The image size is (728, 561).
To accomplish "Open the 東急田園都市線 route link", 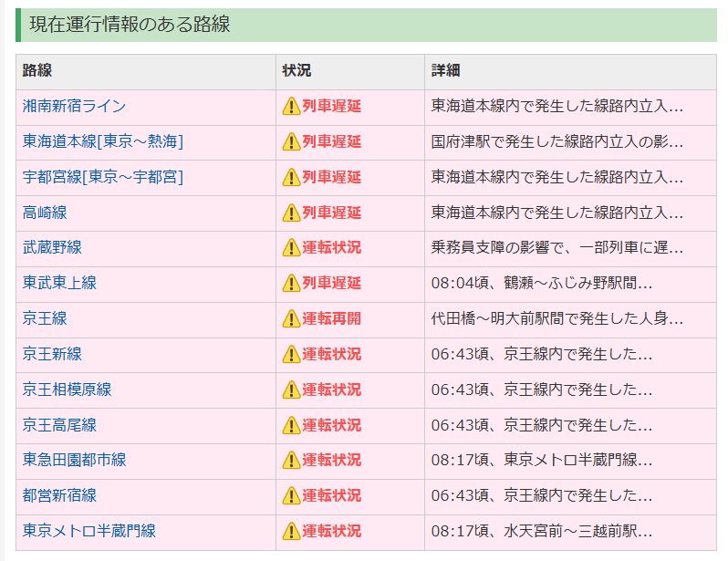I will 74,461.
